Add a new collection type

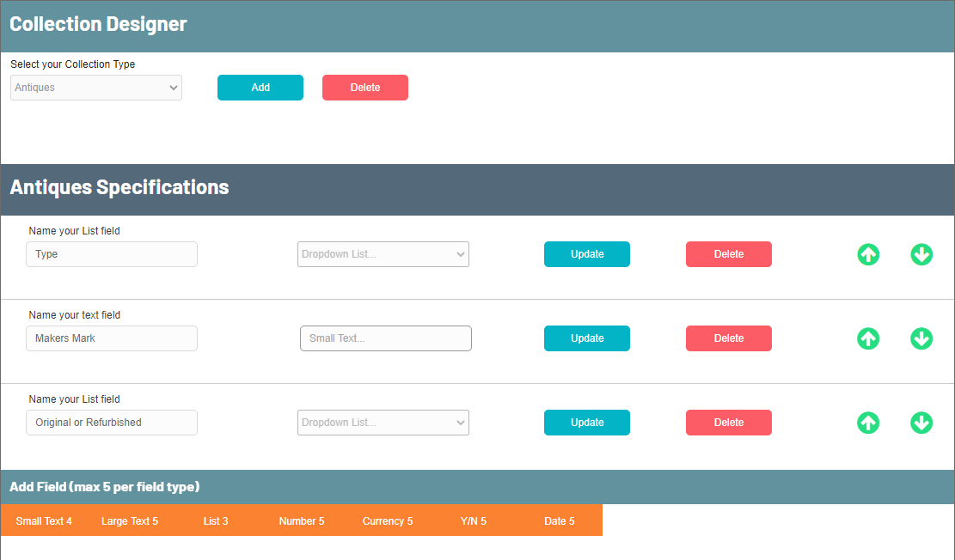(260, 88)
